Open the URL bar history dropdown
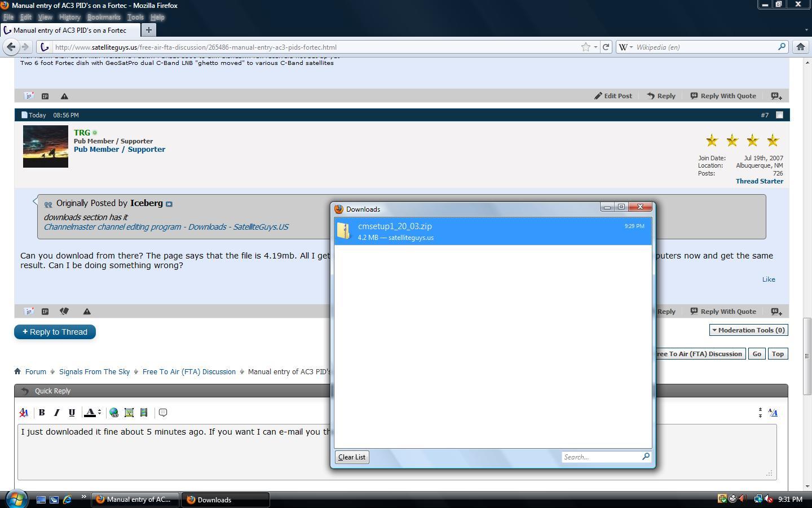Screen dimensions: 812x508 coord(595,47)
